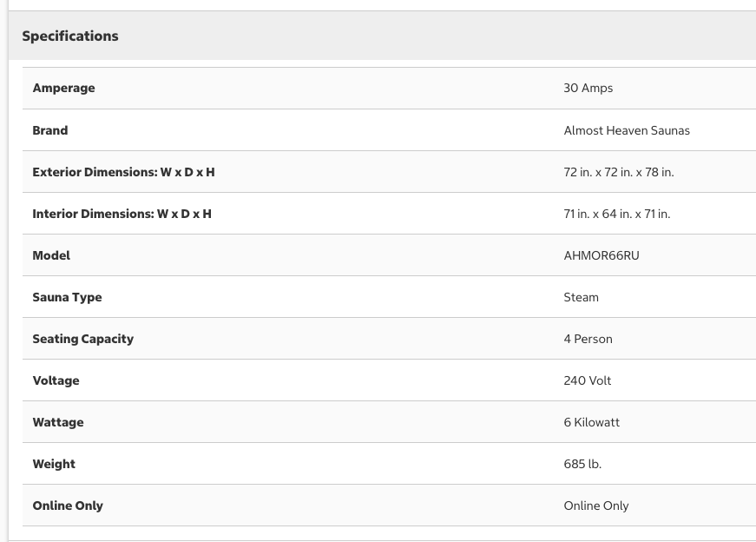Select the 71 in. x 64 in. x 71 in. value
Image resolution: width=756 pixels, height=542 pixels.
(x=616, y=214)
